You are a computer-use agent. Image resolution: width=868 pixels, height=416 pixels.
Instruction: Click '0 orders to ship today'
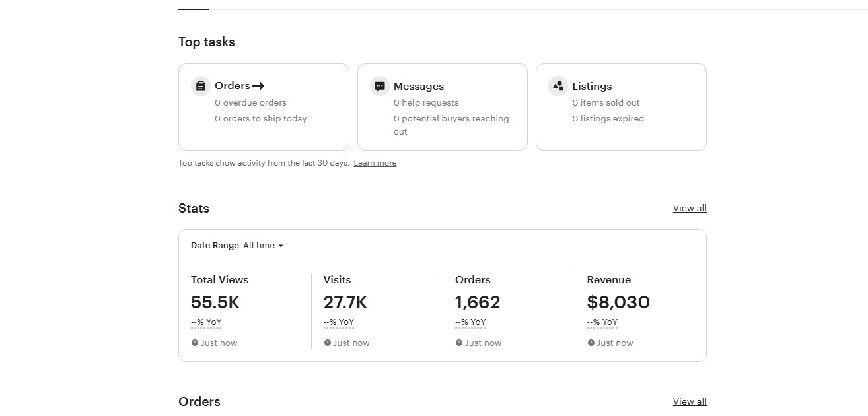pyautogui.click(x=261, y=119)
